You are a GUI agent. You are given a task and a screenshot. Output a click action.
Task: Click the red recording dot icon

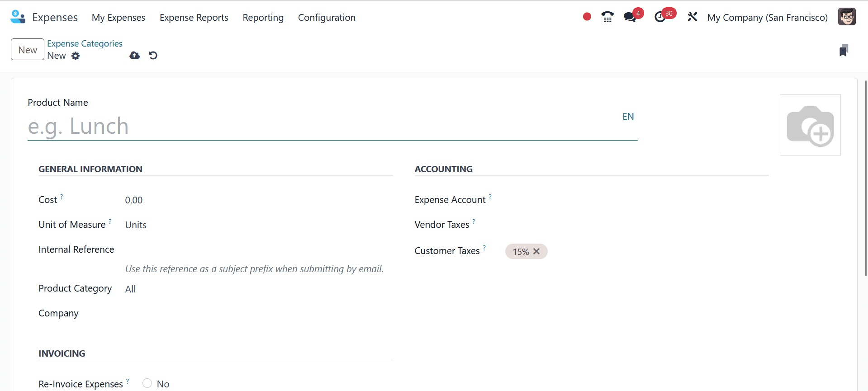coord(587,17)
